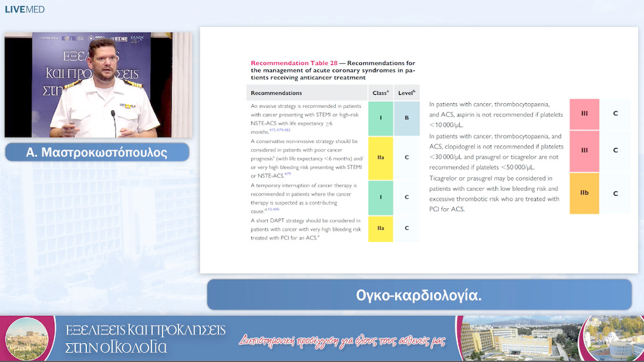Select the pink Class III aspirin recommendation swatch
644x362 pixels.
584,114
